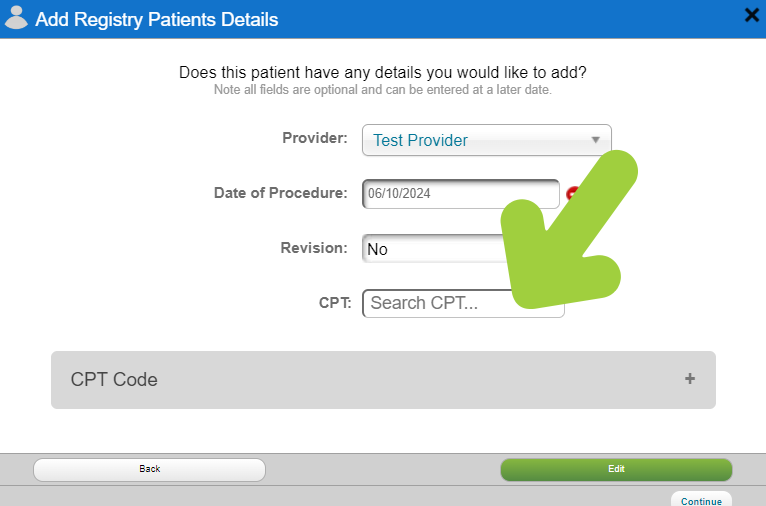Close the Add Registry Patients Details dialog
Screen dimensions: 766x506
pos(752,15)
